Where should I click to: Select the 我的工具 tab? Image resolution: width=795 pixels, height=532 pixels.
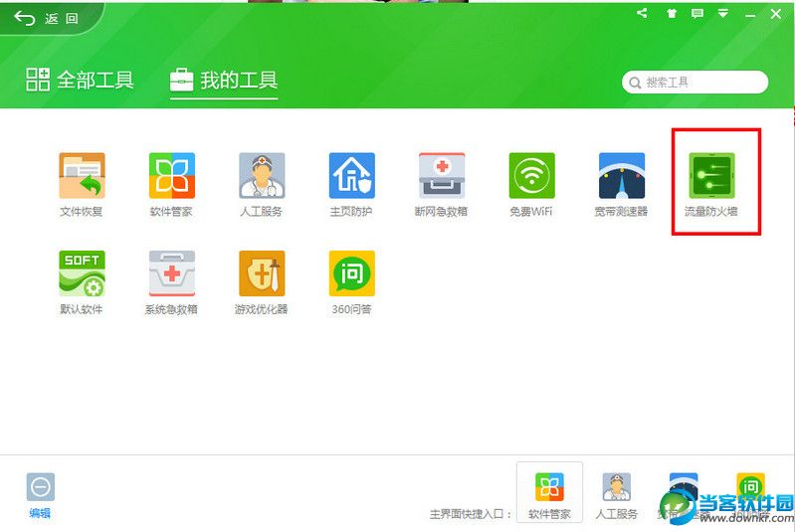[x=224, y=81]
